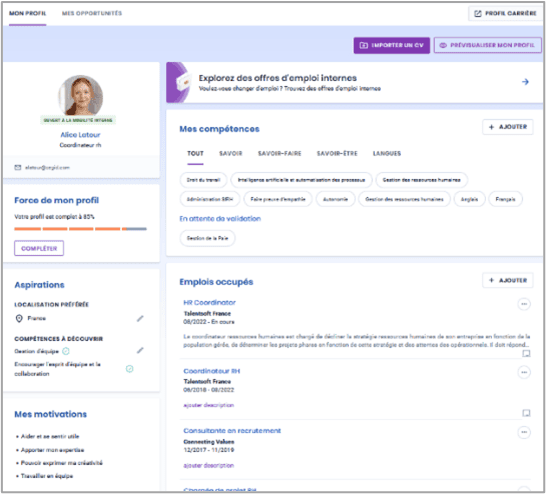This screenshot has width=546, height=494.
Task: Select the Savoir skills tab
Action: click(x=231, y=154)
